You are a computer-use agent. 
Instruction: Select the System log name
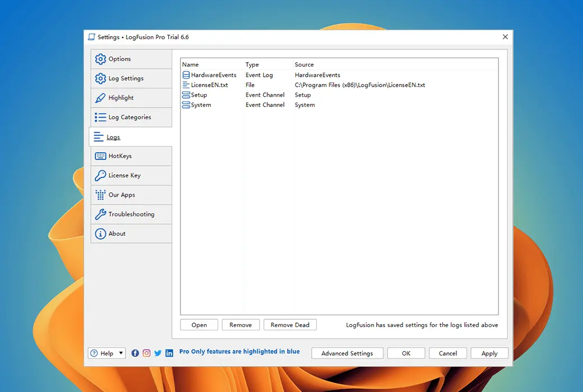pos(201,105)
